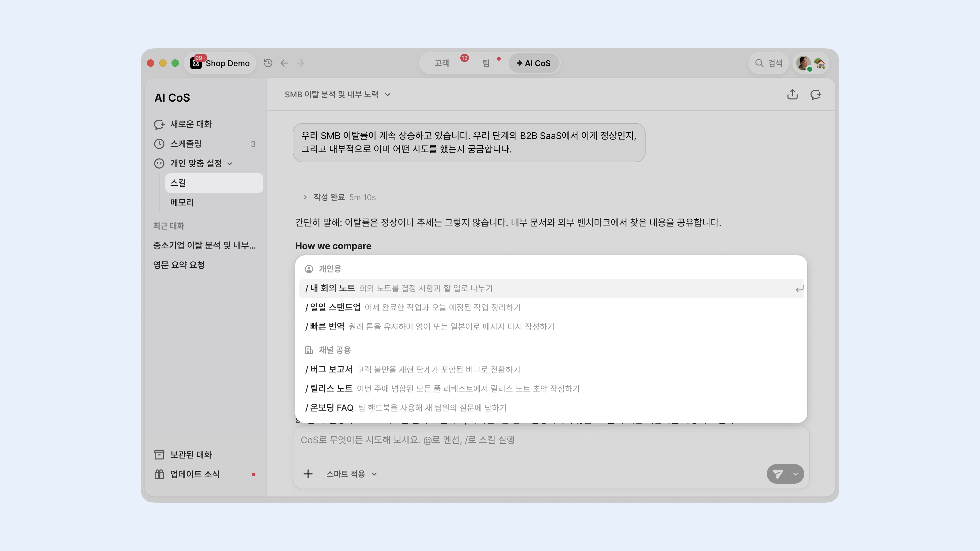980x551 pixels.
Task: Switch to the 고객 tab
Action: coord(442,63)
